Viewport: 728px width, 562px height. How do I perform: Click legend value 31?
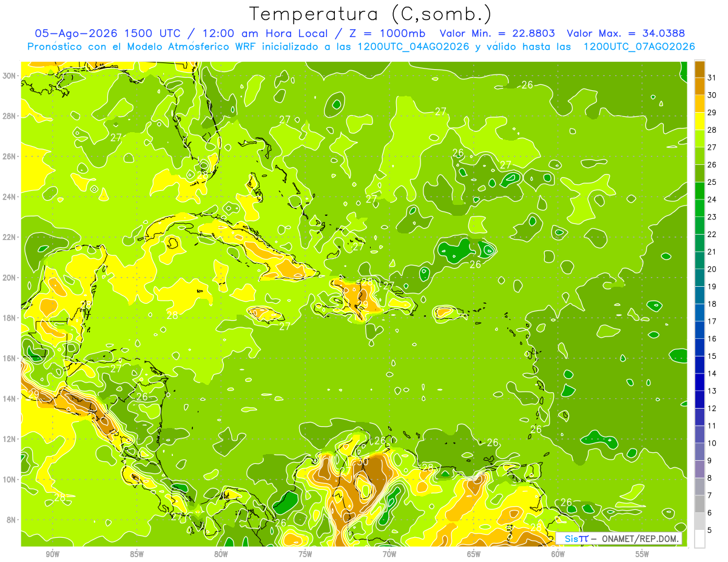tap(712, 78)
